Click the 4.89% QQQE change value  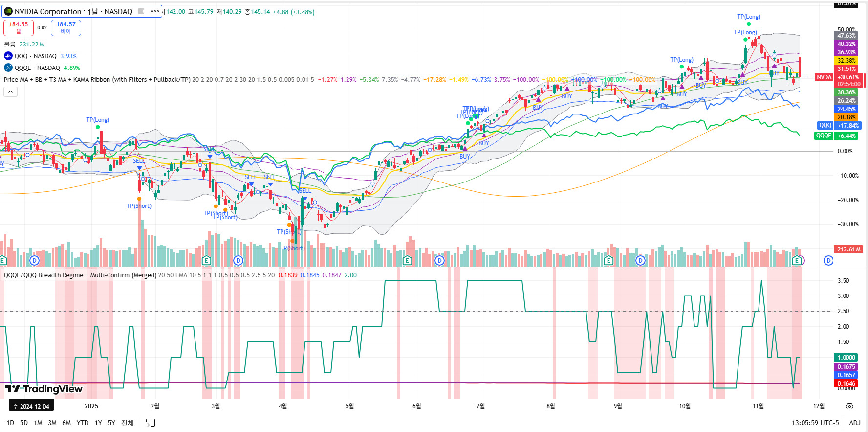pyautogui.click(x=72, y=68)
